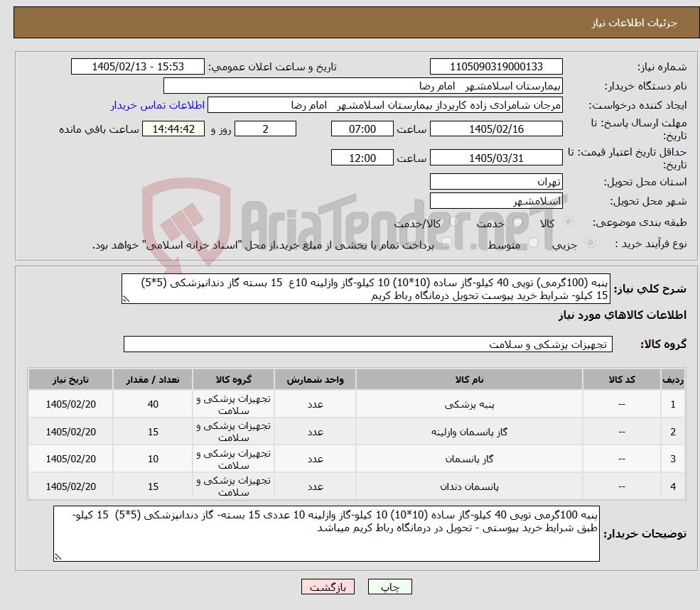Viewport: 700px width, 610px height.
Task: Click the delivery city field اسلامشهر
Action: (x=496, y=201)
